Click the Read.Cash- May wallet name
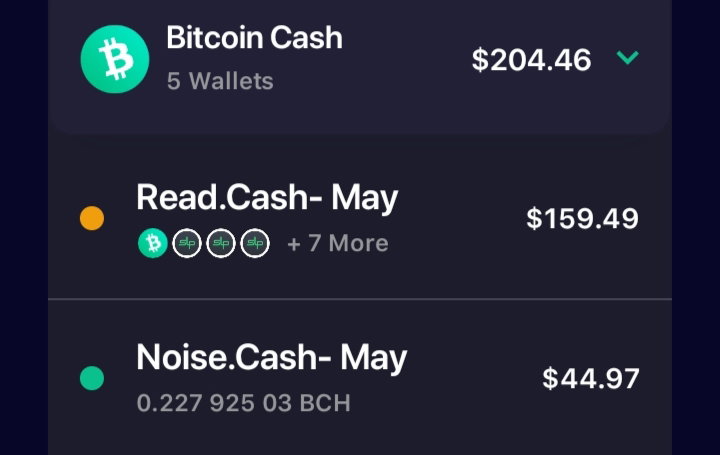 (x=267, y=198)
